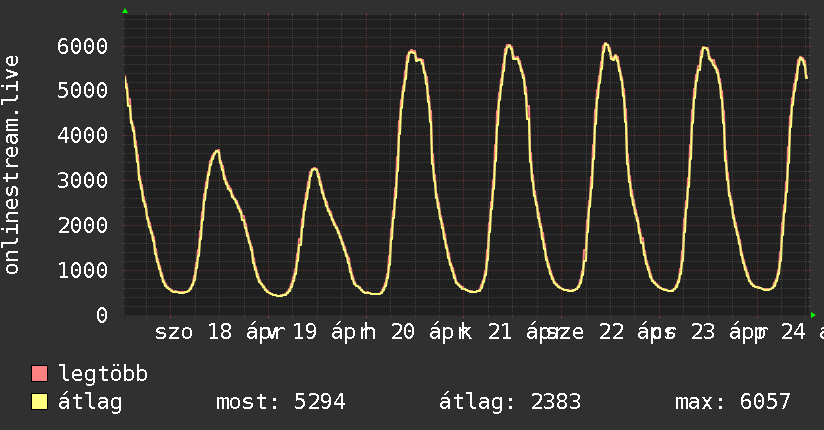Click the 20 date label on x-axis

(404, 333)
